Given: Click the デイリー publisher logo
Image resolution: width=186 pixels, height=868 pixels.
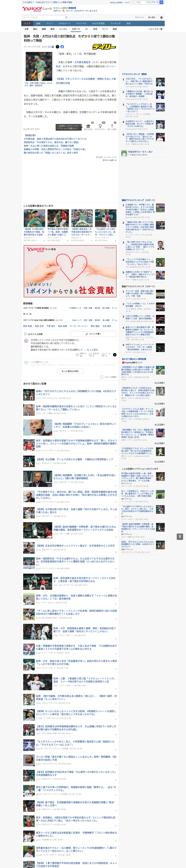Looking at the screenshot, I should [x=104, y=47].
